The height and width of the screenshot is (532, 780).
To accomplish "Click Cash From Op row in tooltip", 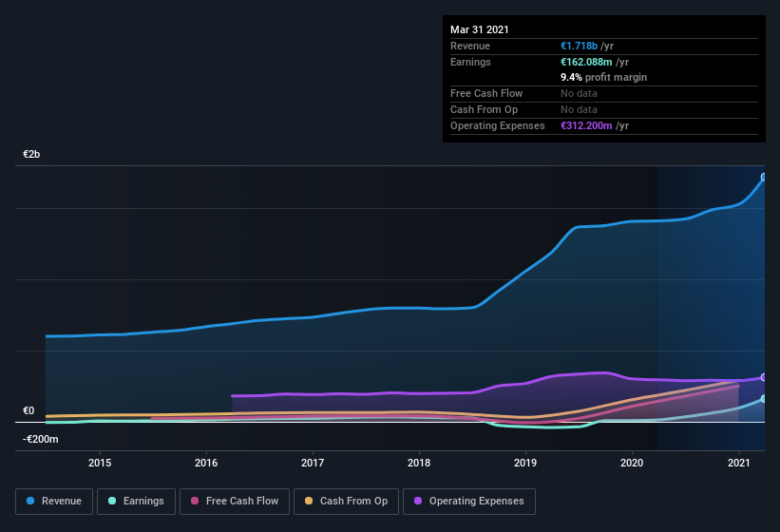I will (604, 109).
